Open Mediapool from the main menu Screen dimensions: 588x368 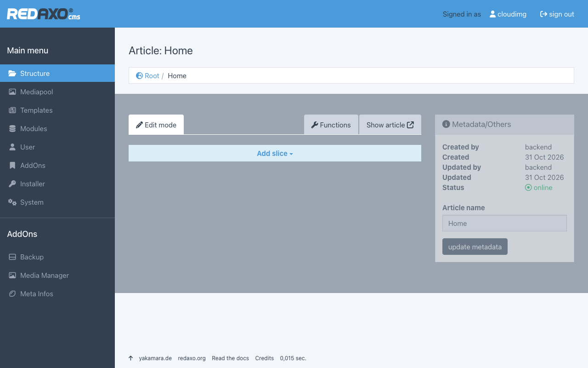(57, 92)
